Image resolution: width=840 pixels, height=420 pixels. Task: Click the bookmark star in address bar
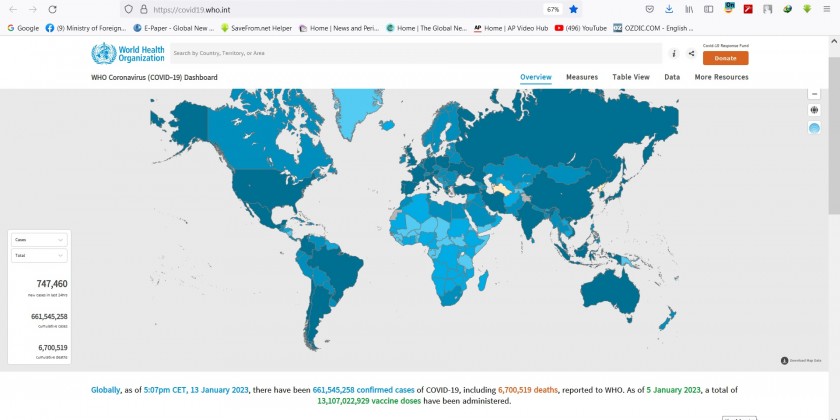click(x=573, y=9)
